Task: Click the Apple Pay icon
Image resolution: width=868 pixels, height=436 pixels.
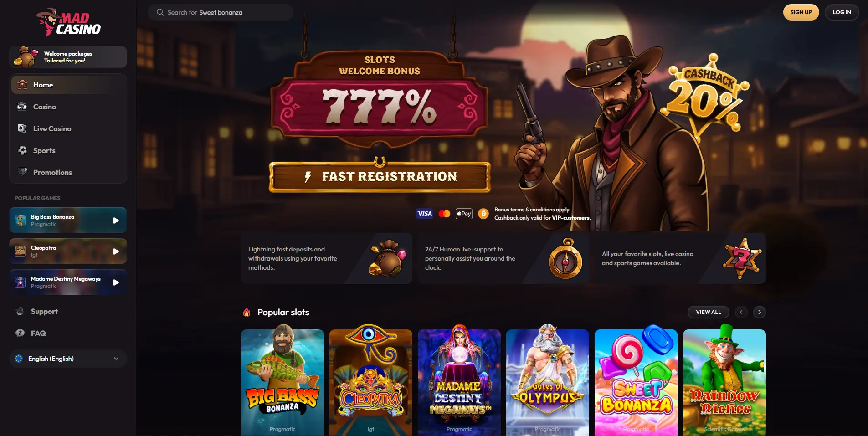Action: click(464, 214)
